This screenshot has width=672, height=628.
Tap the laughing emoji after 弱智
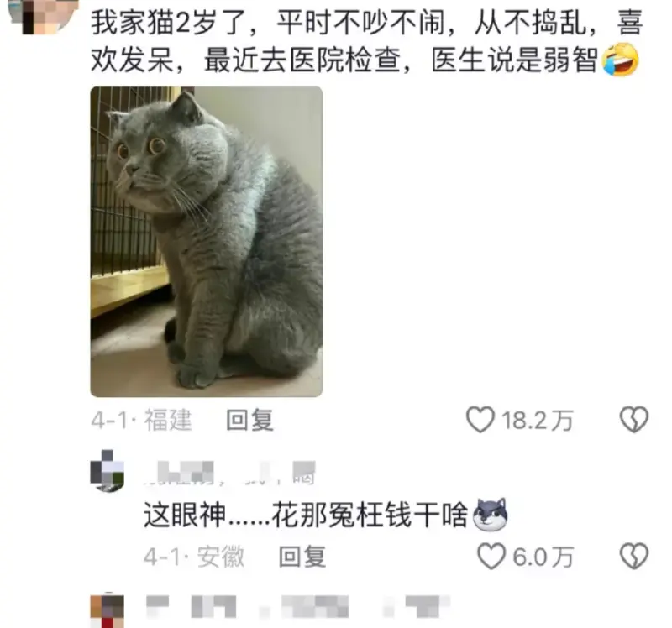[620, 59]
